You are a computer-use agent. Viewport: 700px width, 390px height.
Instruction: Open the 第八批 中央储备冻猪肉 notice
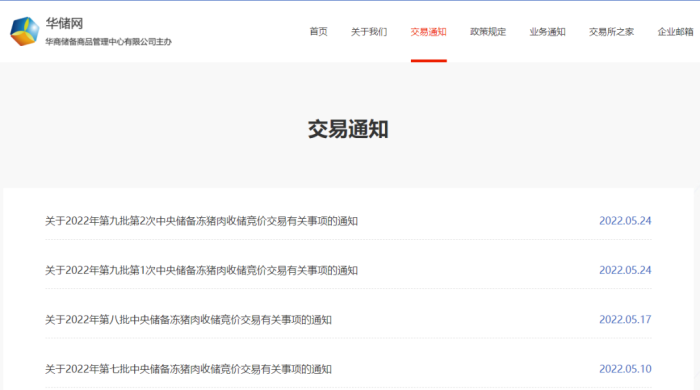(x=188, y=320)
